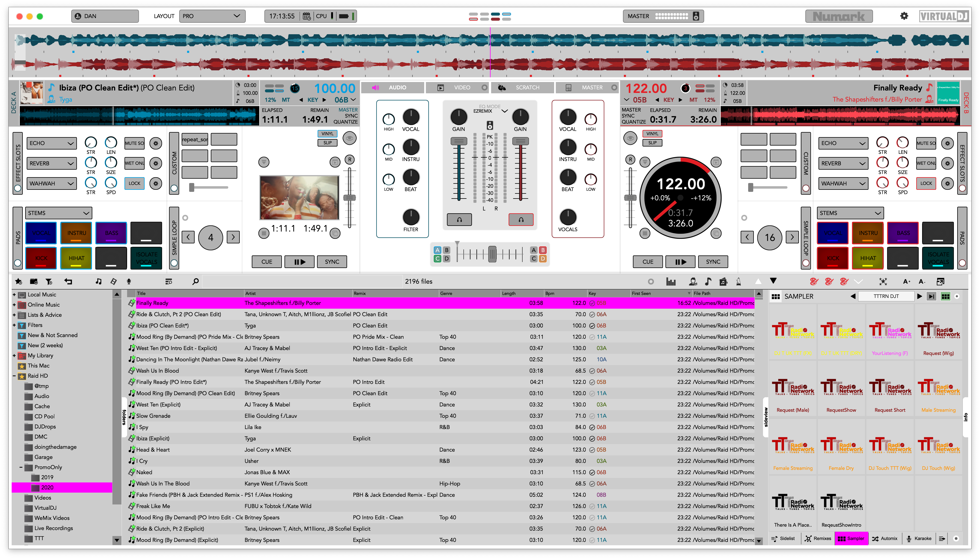980x559 pixels.
Task: Open settings with the gear icon
Action: click(904, 16)
